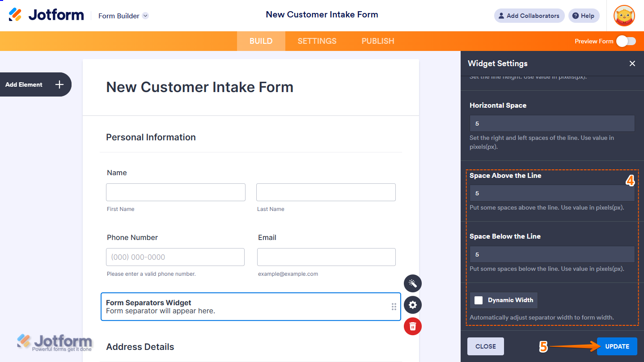Toggle Preview Form switch on
644x362 pixels.
tap(625, 41)
